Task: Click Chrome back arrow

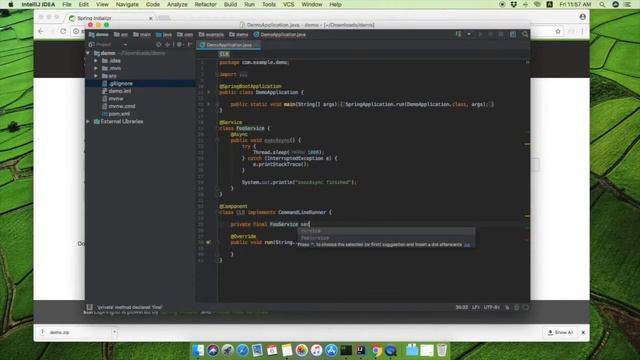Action: pyautogui.click(x=41, y=31)
